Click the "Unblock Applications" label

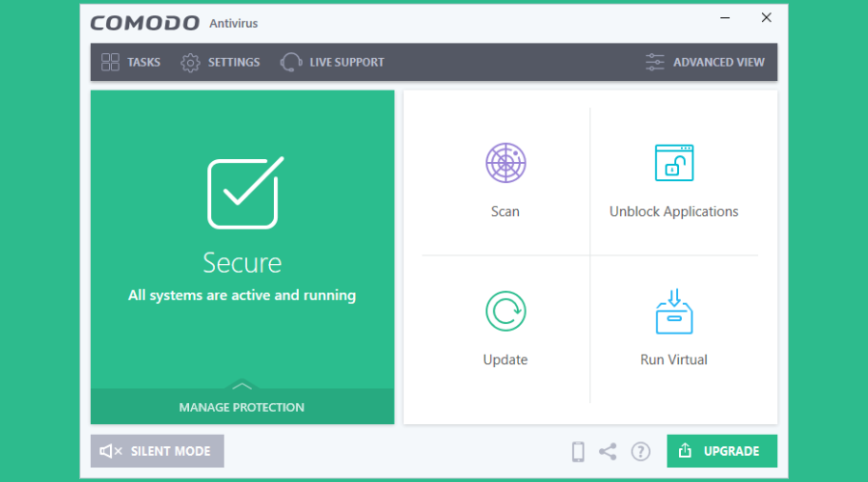(674, 212)
